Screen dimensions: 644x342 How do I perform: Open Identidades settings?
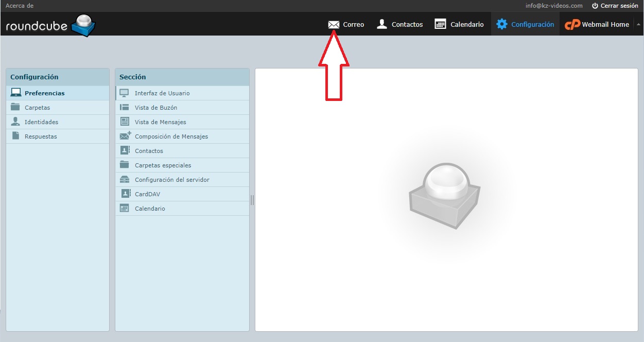[41, 122]
